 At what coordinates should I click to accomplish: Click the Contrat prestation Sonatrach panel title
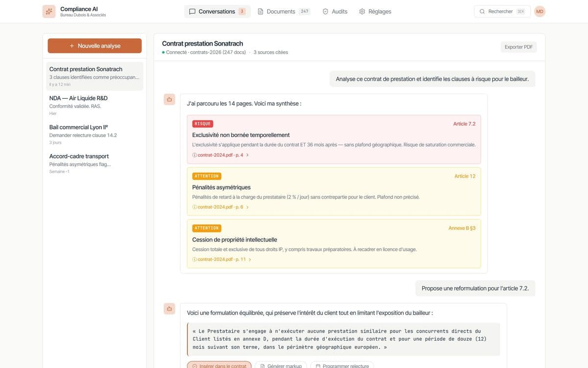tap(202, 43)
